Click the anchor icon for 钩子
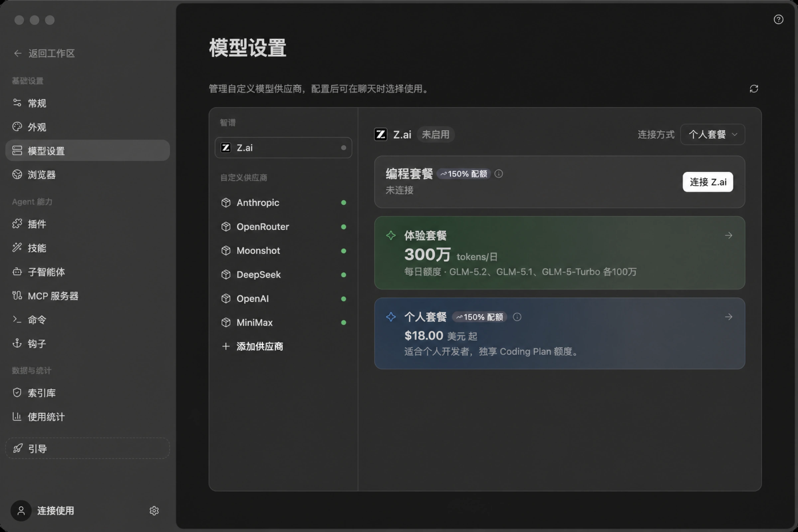This screenshot has height=532, width=798. [17, 343]
